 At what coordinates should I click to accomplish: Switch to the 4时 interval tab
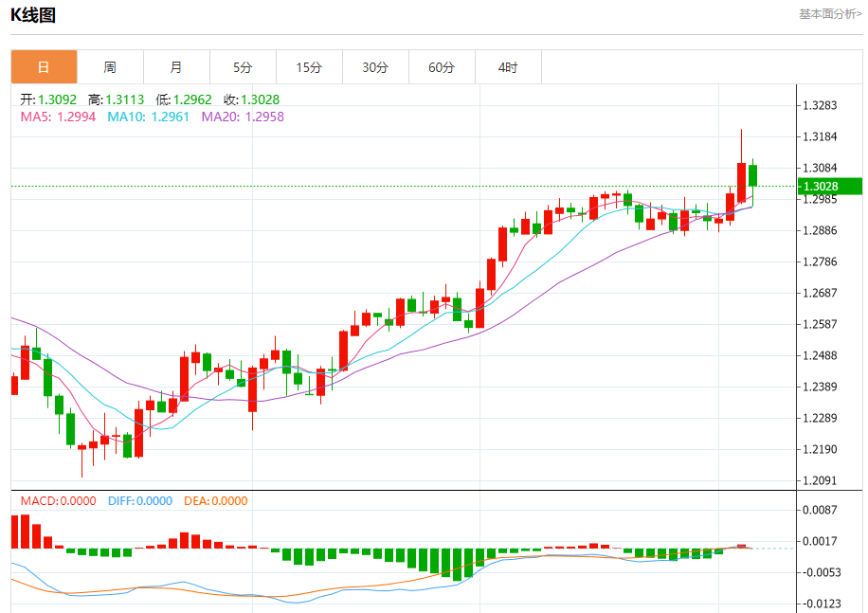508,67
